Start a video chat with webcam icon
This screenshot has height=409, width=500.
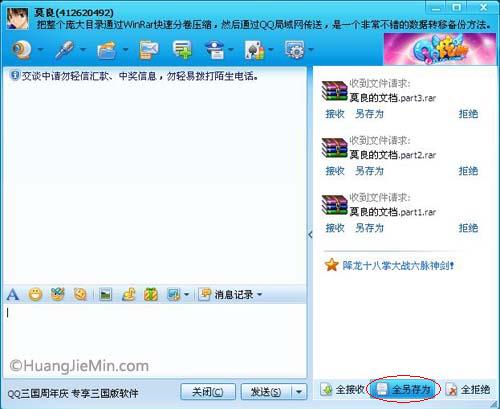coord(22,50)
